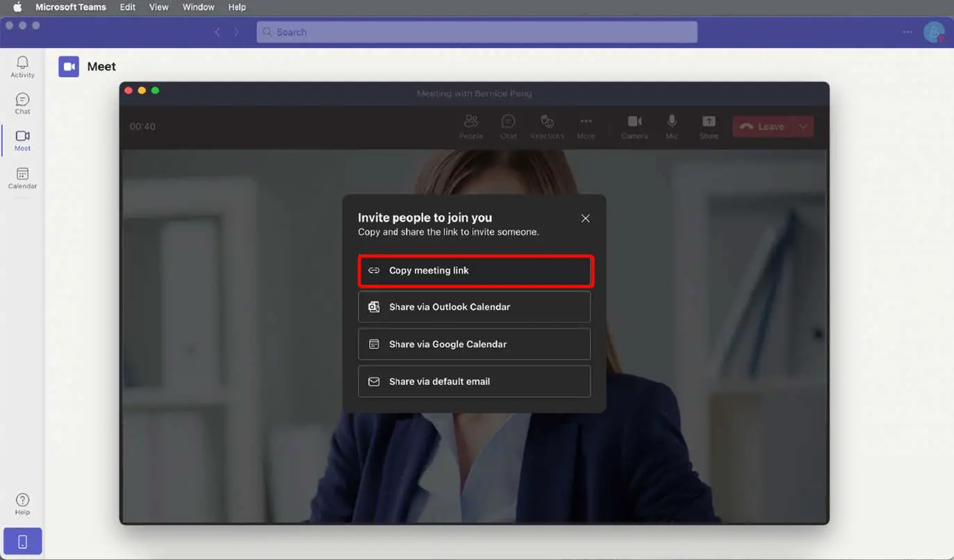Screen dimensions: 954x560
Task: Open More actions in meeting toolbar
Action: 586,126
